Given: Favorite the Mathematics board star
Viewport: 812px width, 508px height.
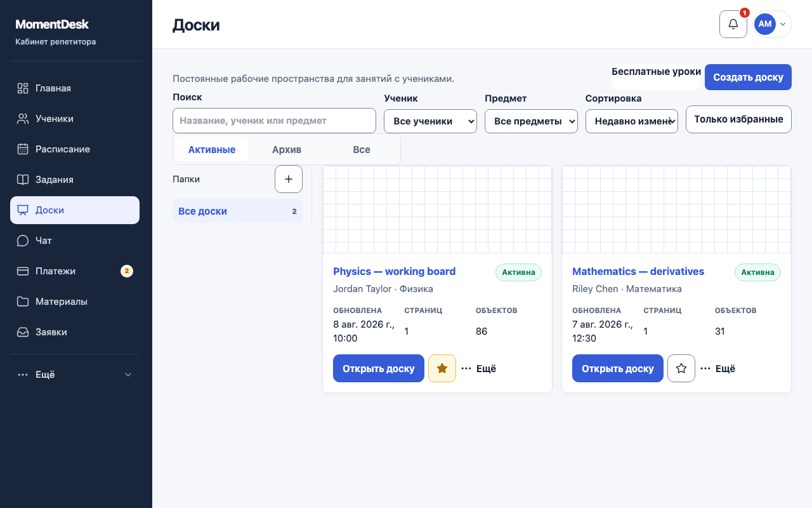Looking at the screenshot, I should [x=681, y=368].
